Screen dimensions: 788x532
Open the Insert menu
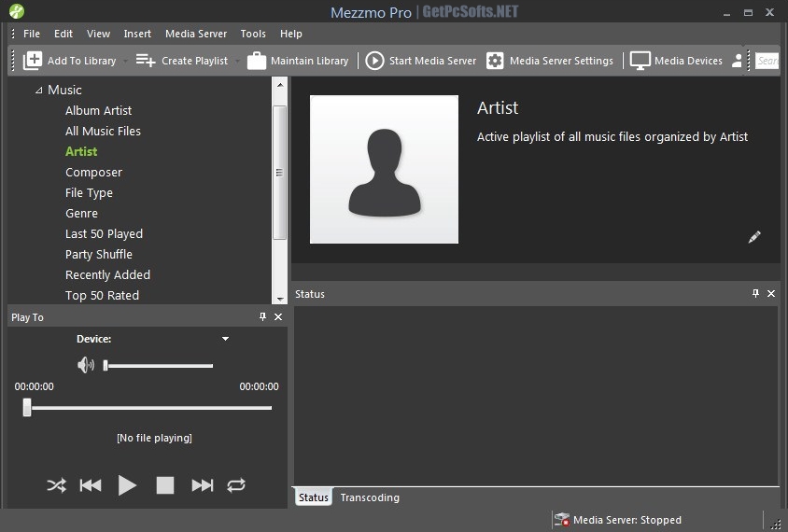(137, 34)
